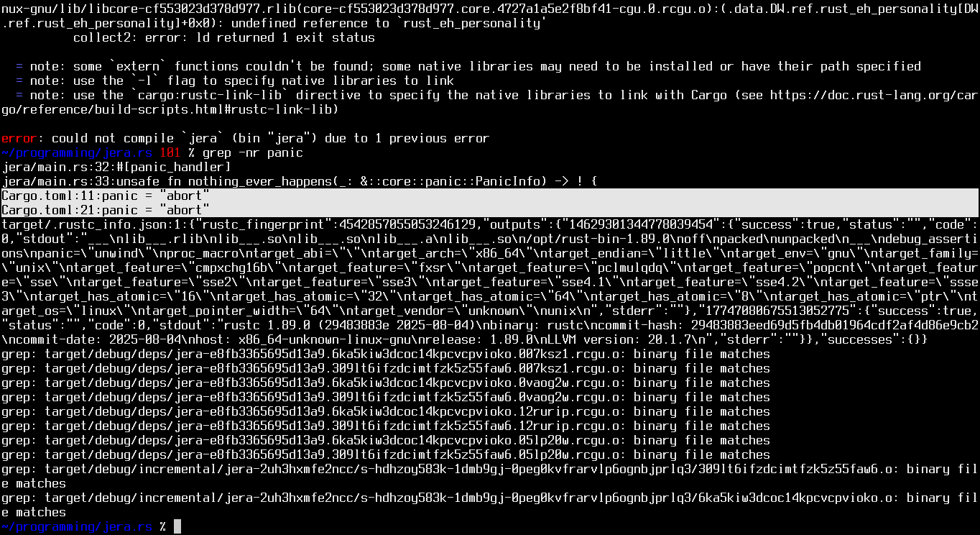Click the jera/main.rs:33 nothing_ever_happens line
Screen dimensions: 980x535
point(300,181)
